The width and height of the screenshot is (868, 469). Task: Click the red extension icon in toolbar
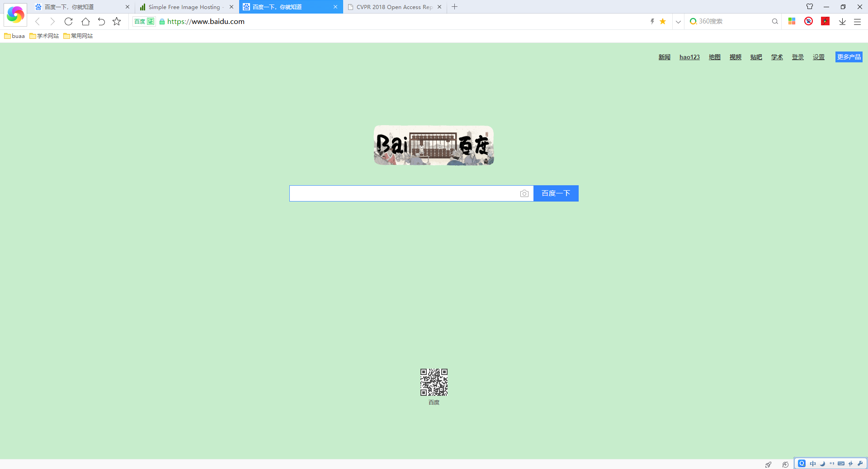(x=826, y=21)
